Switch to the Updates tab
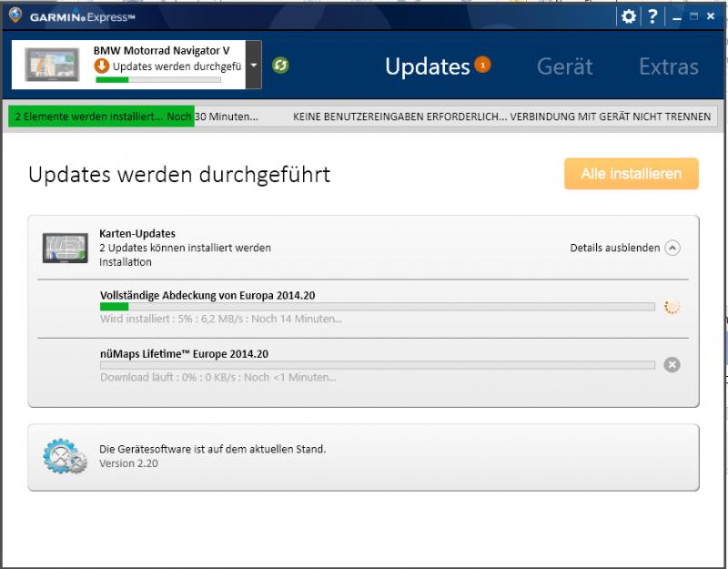This screenshot has height=569, width=728. tap(427, 66)
